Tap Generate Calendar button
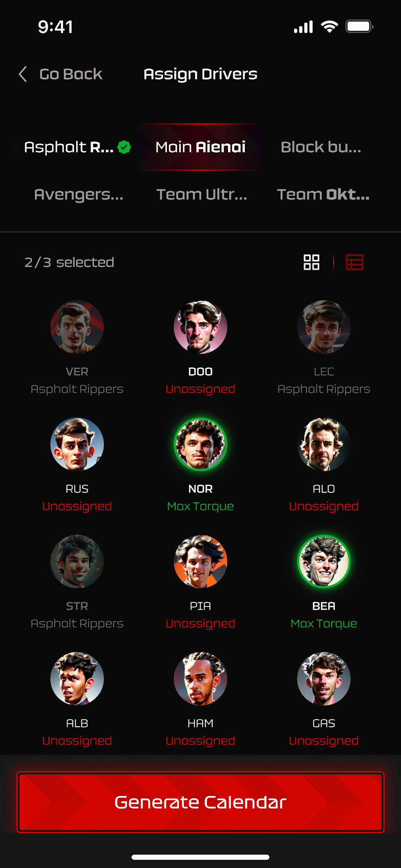This screenshot has height=868, width=401. pos(200,802)
